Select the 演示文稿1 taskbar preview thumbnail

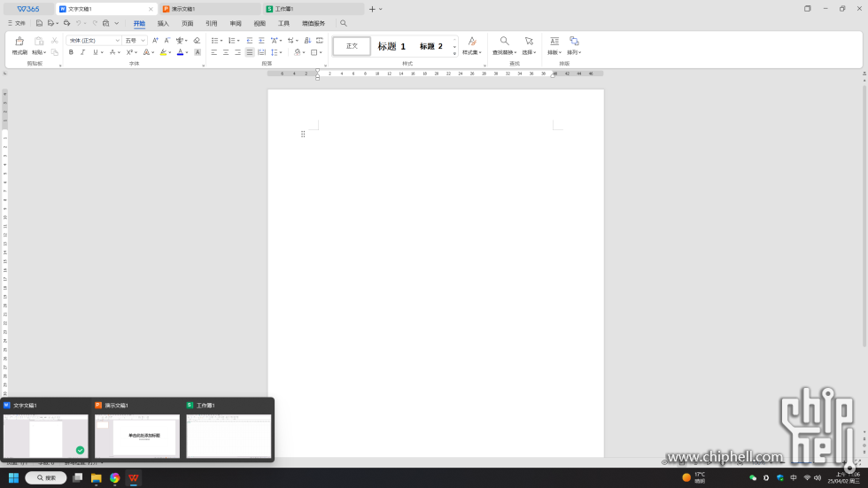click(x=137, y=436)
